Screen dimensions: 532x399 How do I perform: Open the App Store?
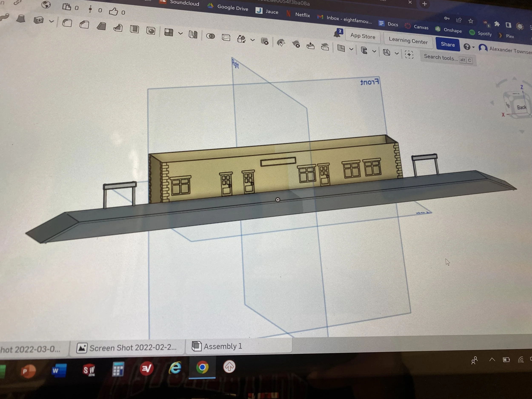coord(363,36)
